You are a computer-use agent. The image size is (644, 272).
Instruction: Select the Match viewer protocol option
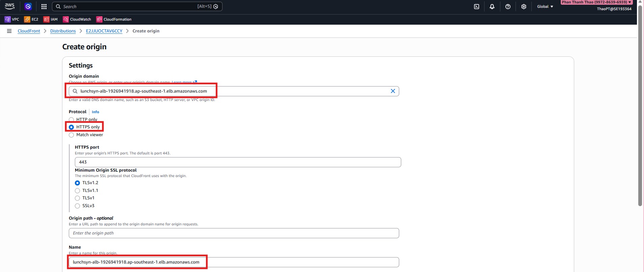(71, 135)
